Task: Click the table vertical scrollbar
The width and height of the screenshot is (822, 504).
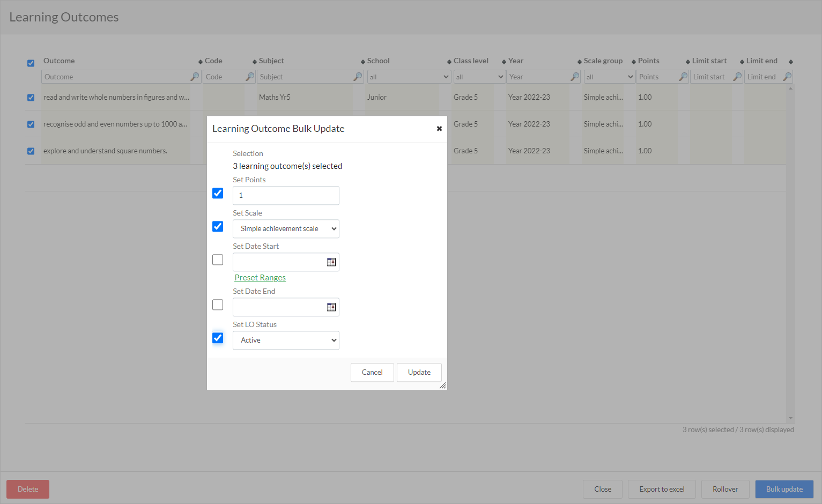Action: click(790, 254)
